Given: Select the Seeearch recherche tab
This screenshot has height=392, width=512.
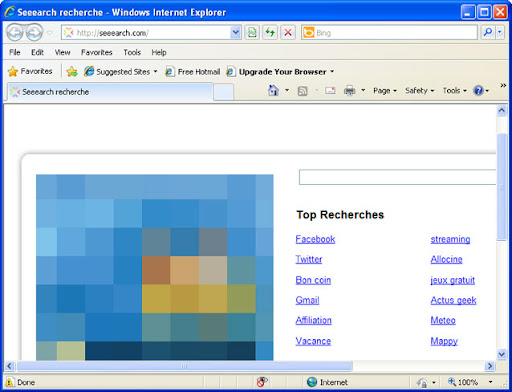Looking at the screenshot, I should (110, 92).
